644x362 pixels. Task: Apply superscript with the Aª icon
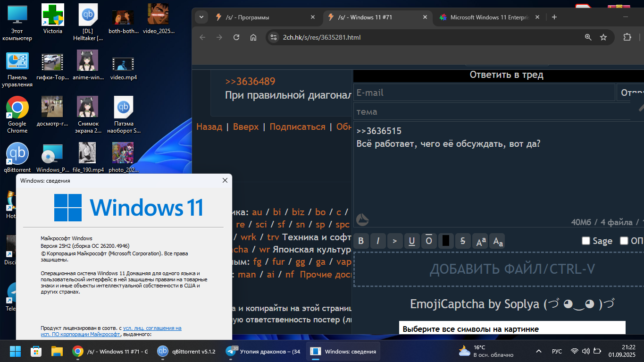point(480,241)
